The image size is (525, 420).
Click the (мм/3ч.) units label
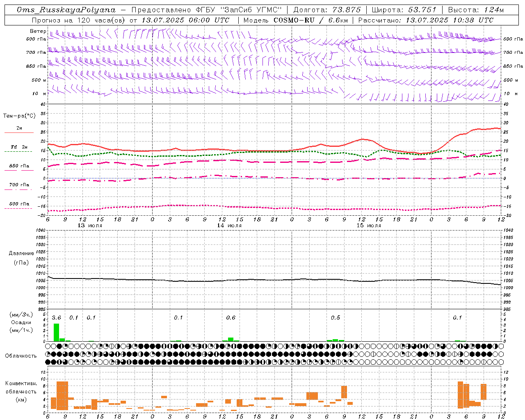click(x=21, y=315)
